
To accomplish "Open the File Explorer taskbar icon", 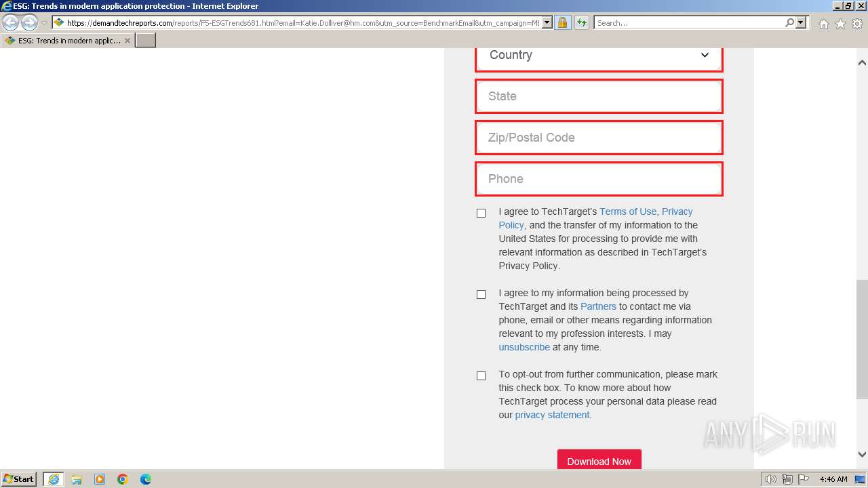I will click(x=77, y=479).
